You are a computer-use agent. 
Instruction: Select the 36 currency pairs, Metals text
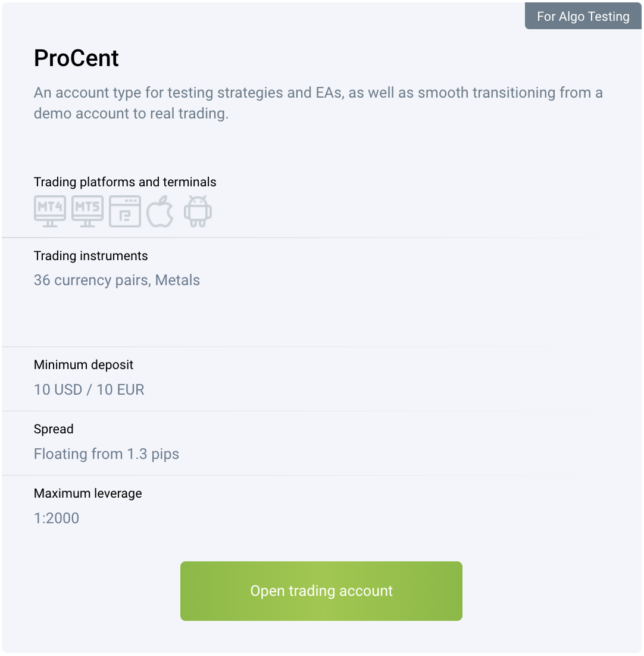pos(117,280)
